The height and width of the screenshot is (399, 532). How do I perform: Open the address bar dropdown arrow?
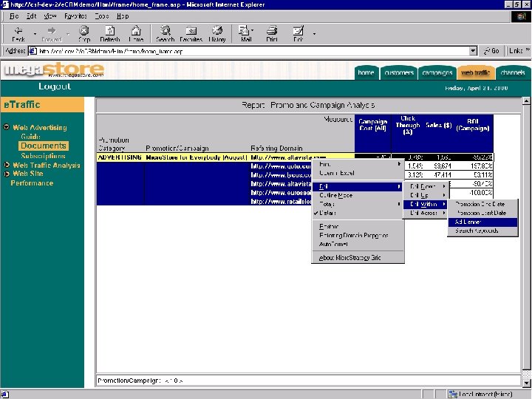point(474,51)
